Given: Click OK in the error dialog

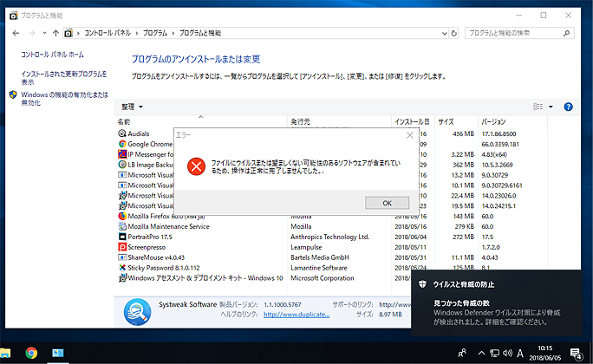Looking at the screenshot, I should pos(387,203).
